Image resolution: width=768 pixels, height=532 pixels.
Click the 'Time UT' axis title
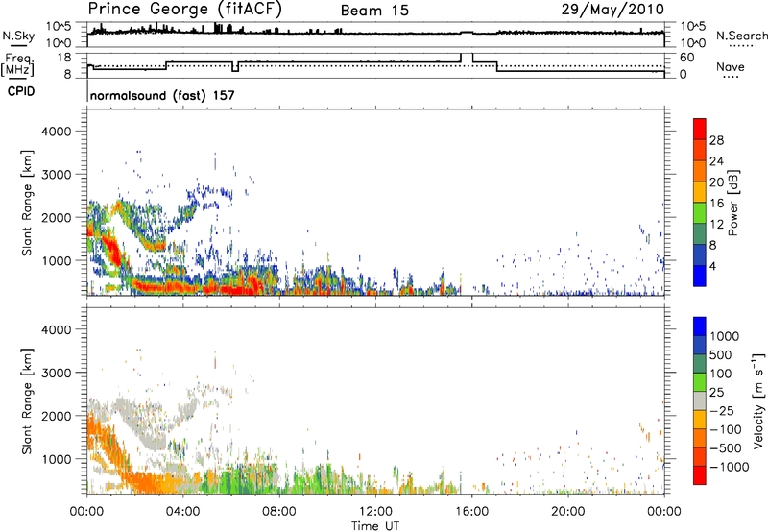pos(375,525)
